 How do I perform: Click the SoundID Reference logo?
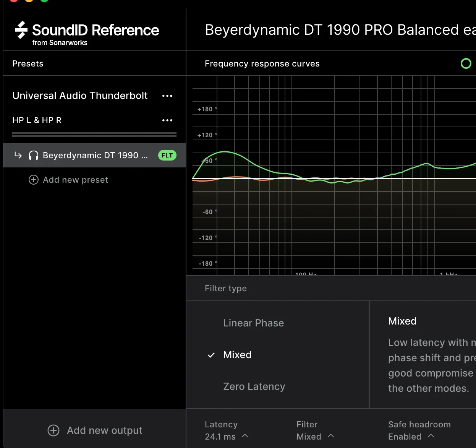(87, 33)
